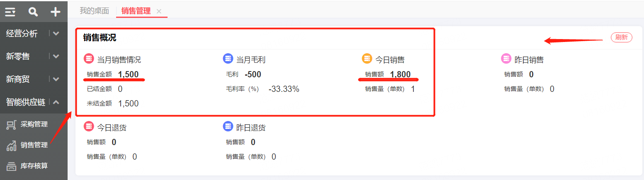Click the red 当月销售情况 icon
Viewport: 644px width, 180px height.
click(89, 59)
